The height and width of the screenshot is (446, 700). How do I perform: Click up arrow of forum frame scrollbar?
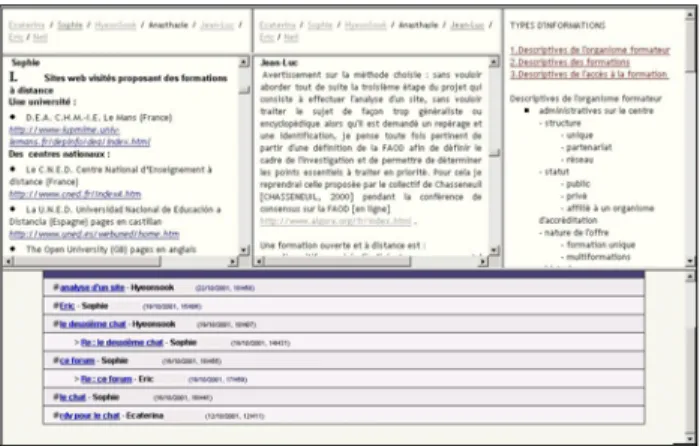pos(690,277)
